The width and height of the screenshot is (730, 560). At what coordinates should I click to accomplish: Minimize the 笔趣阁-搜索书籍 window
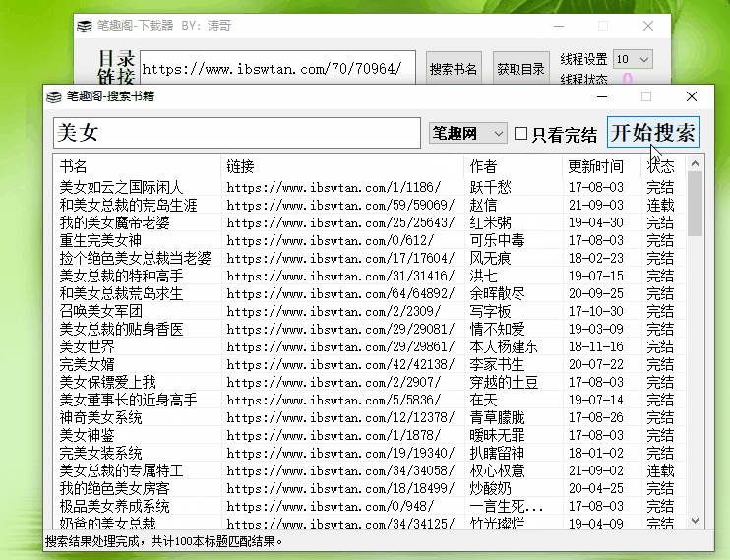pos(602,96)
